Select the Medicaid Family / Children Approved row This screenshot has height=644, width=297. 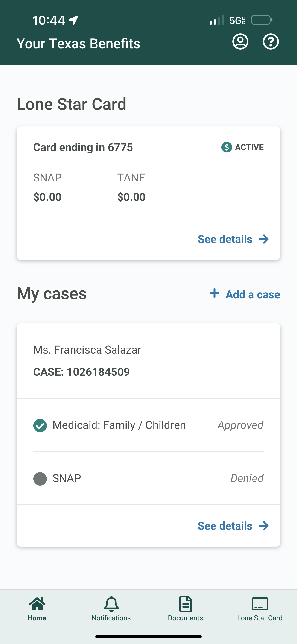[x=148, y=425]
